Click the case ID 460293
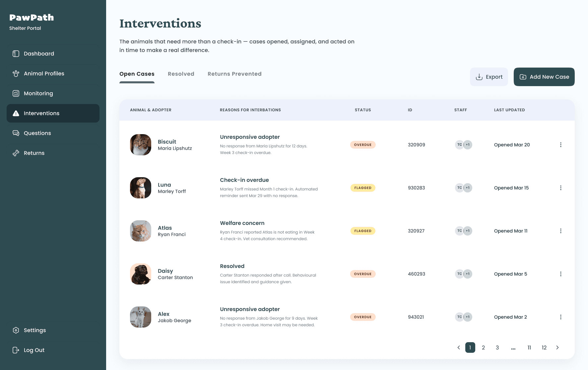 417,274
